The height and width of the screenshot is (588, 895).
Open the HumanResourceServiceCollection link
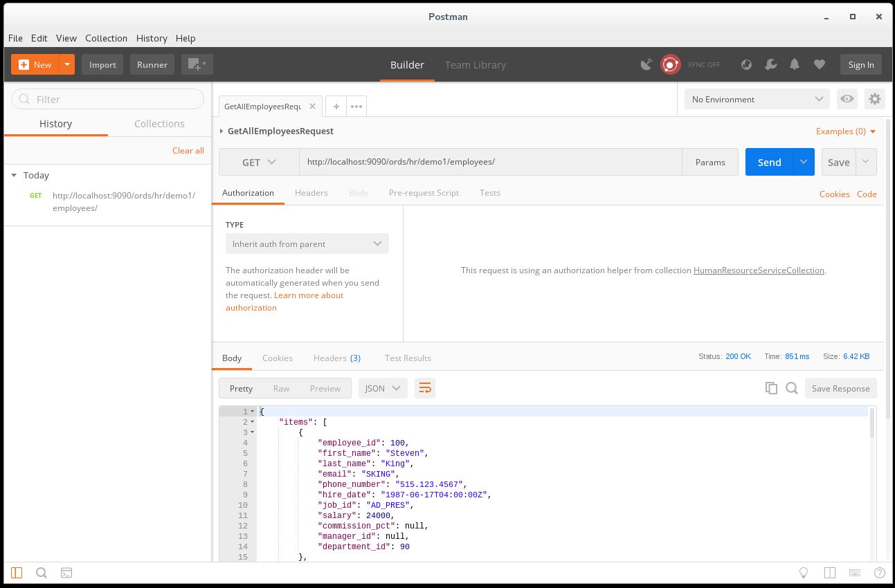(x=759, y=270)
